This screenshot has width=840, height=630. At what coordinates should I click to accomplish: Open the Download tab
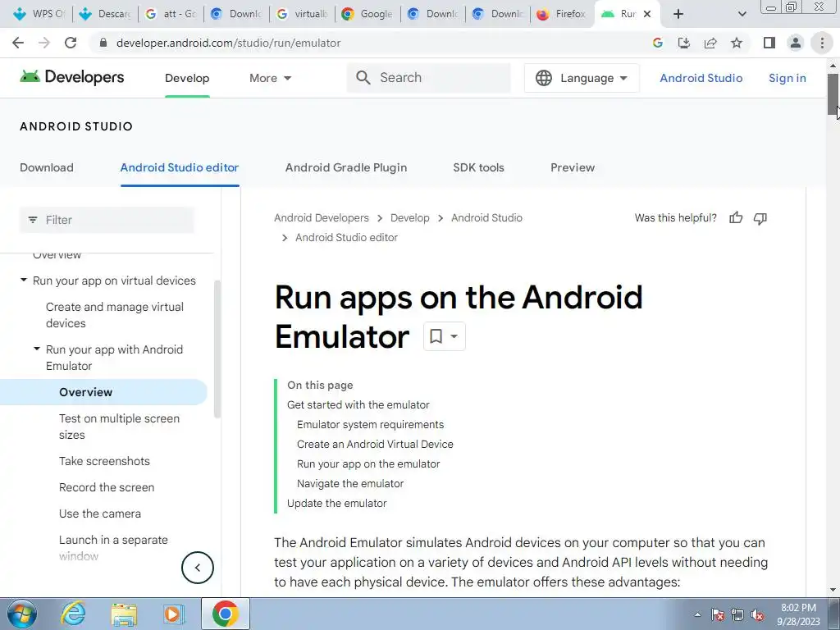(47, 167)
